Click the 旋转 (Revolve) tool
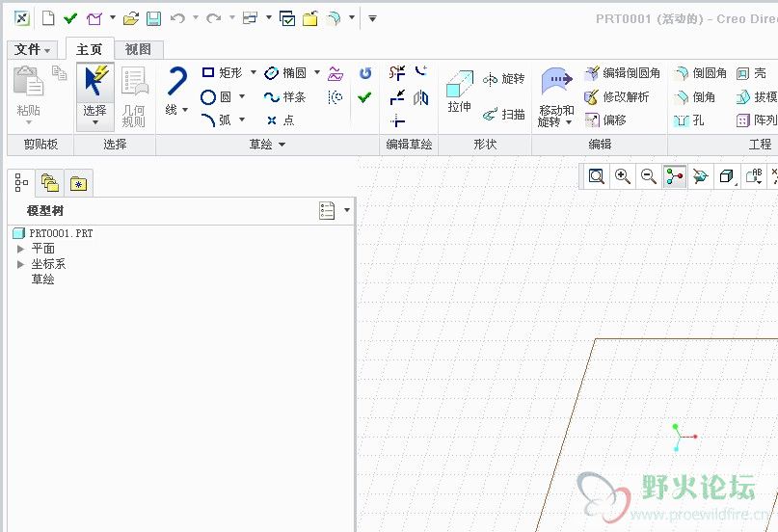 [503, 79]
